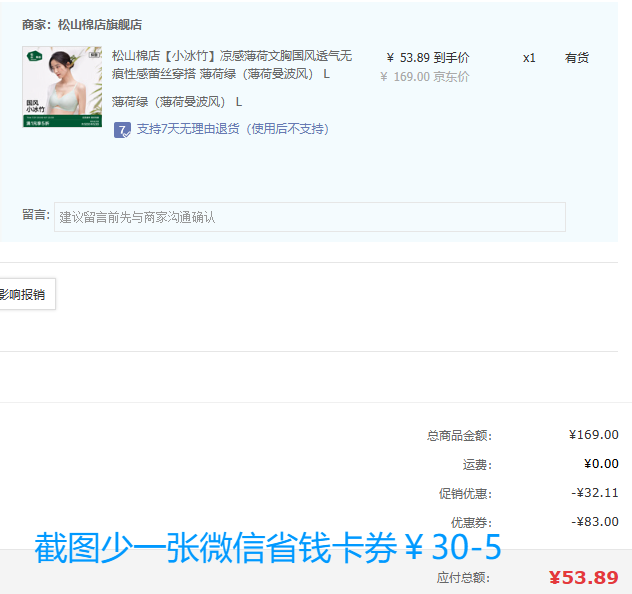This screenshot has height=594, width=632.
Task: Open the 松山棉店【小冰竹】product title link
Action: point(232,64)
